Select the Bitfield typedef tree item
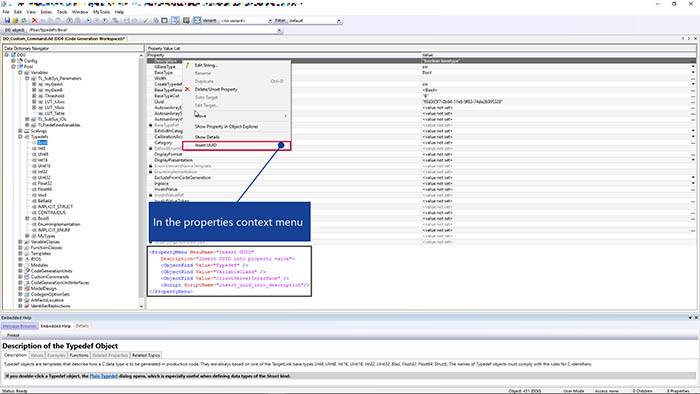The image size is (700, 394). coord(45,201)
